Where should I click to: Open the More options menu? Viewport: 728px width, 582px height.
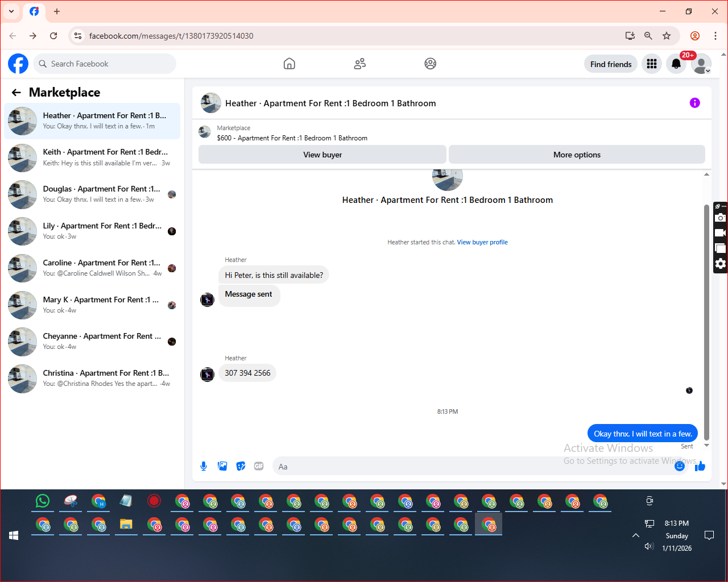pyautogui.click(x=577, y=155)
